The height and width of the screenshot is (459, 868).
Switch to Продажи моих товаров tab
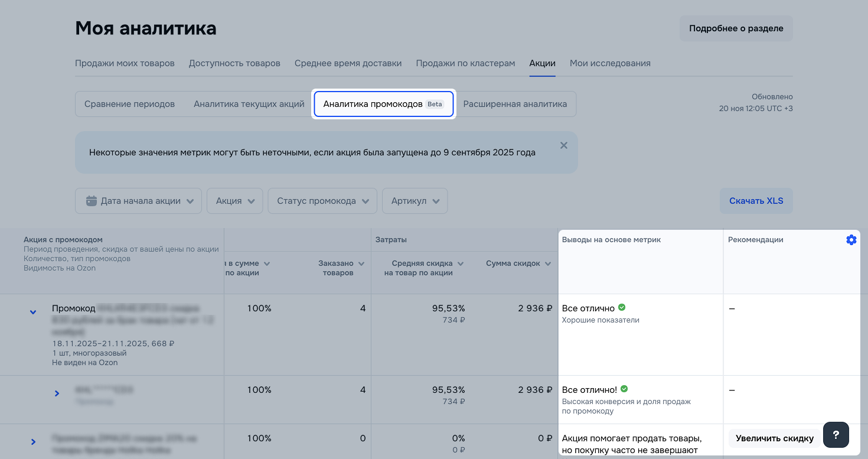[125, 63]
